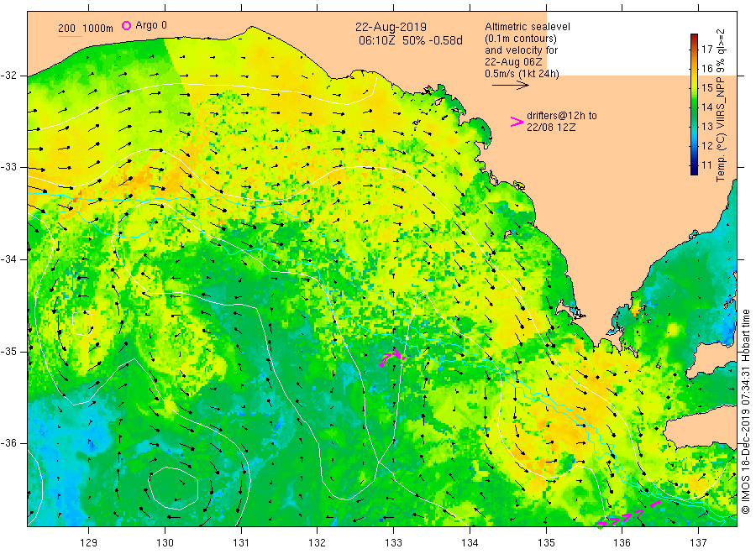Click the 17 value on color bar
Viewport: 756px width, 554px height.
pyautogui.click(x=706, y=50)
